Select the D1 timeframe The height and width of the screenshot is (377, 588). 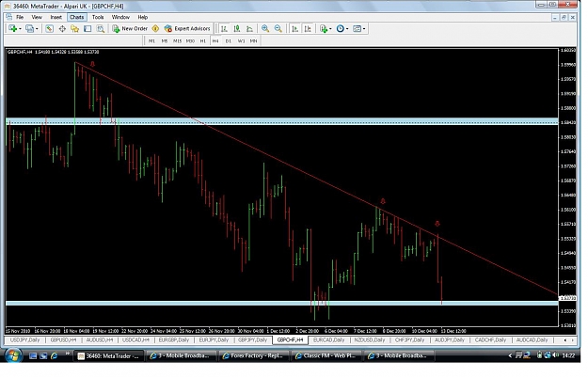[x=228, y=40]
